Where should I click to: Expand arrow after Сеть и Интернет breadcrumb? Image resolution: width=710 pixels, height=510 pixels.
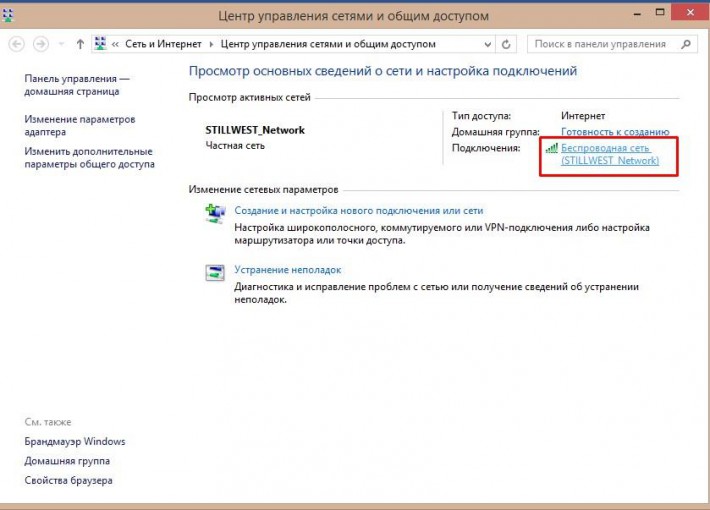[x=211, y=44]
